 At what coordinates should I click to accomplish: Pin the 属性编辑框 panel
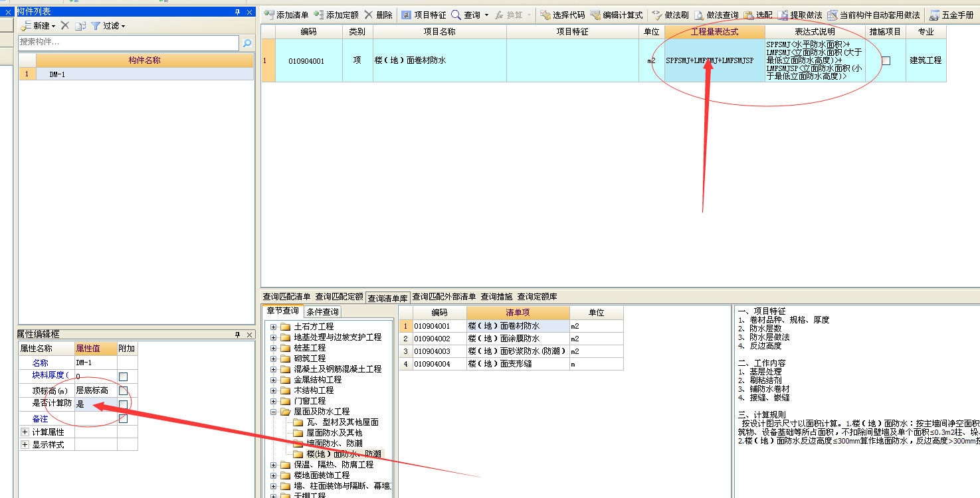(238, 335)
